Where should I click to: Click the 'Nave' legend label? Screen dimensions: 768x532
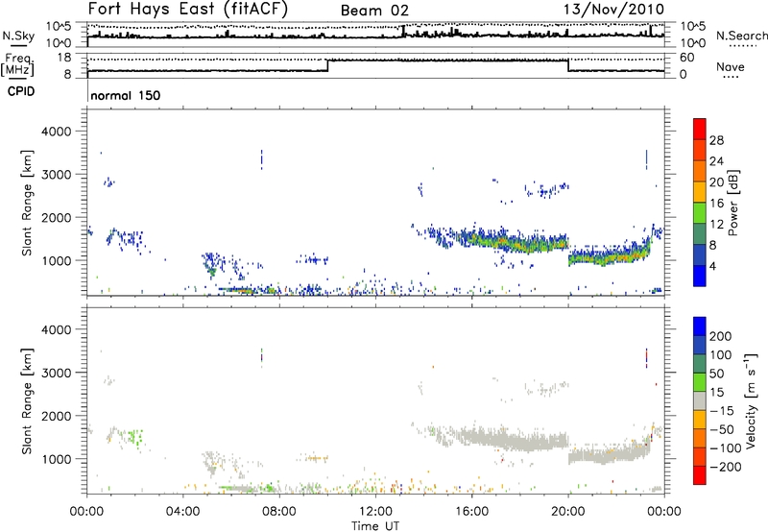[731, 67]
